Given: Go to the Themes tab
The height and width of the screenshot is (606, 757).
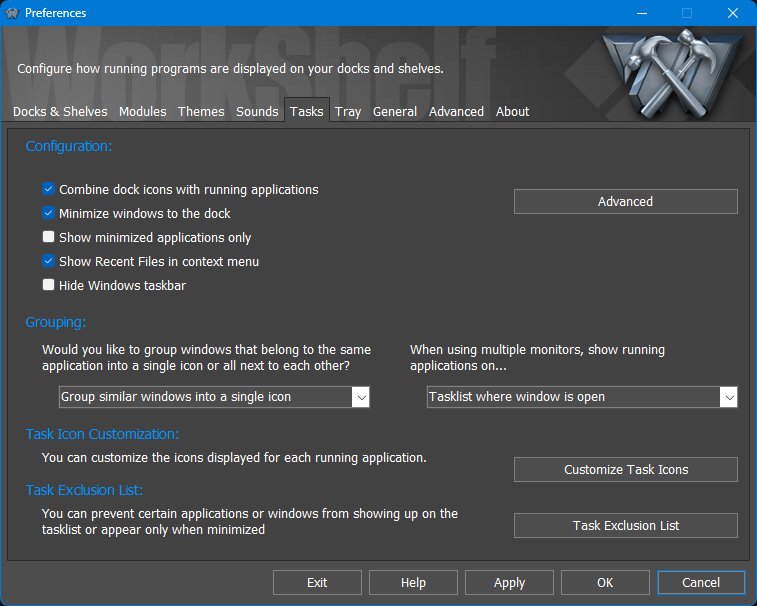Looking at the screenshot, I should [201, 112].
